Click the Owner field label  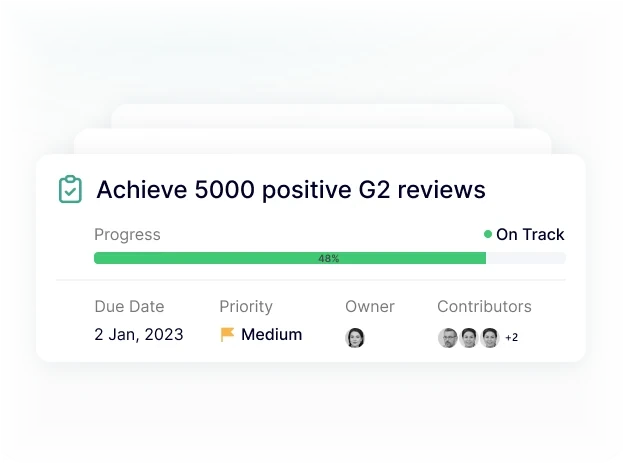coord(370,306)
